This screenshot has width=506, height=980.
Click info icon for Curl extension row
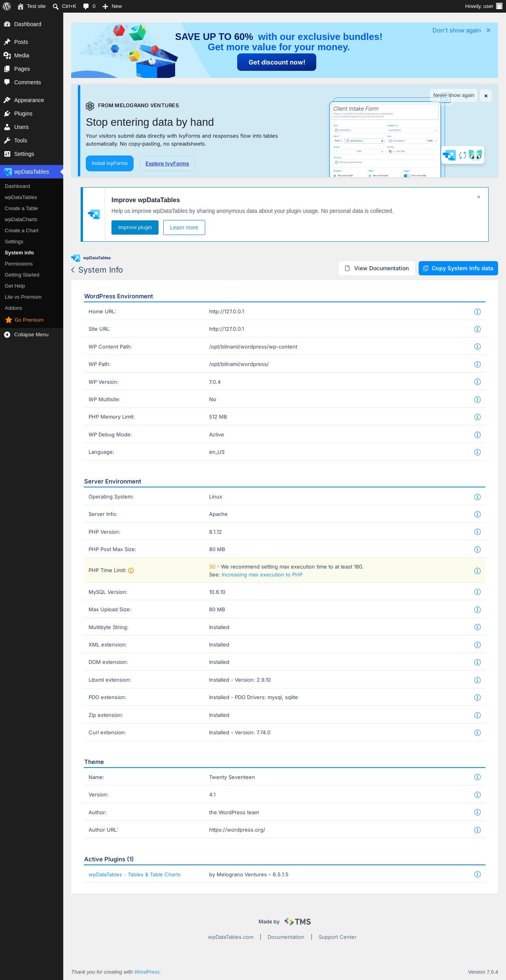pyautogui.click(x=478, y=733)
